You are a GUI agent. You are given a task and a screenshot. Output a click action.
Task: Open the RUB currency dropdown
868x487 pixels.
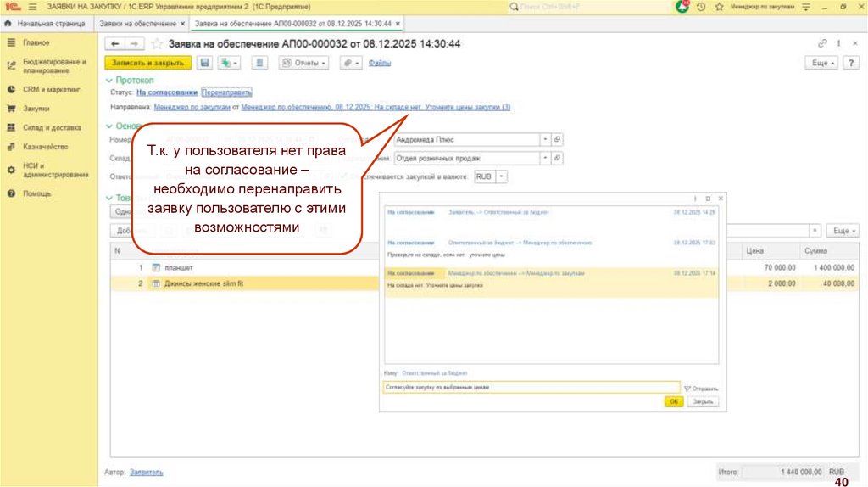click(x=501, y=176)
